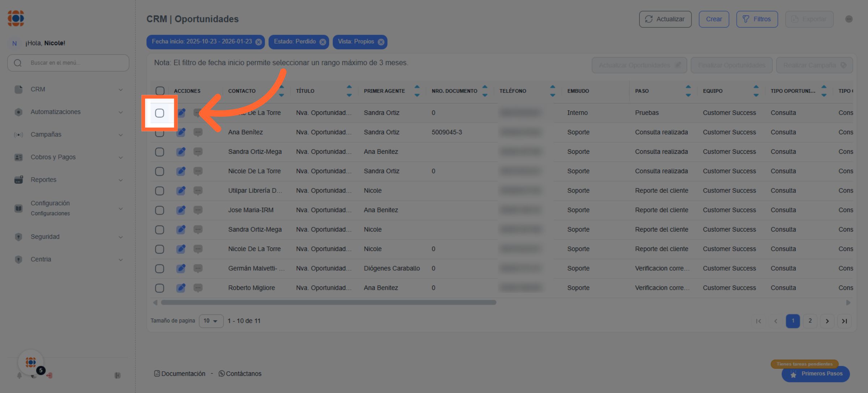Open the Filtros funnel button

(x=757, y=19)
